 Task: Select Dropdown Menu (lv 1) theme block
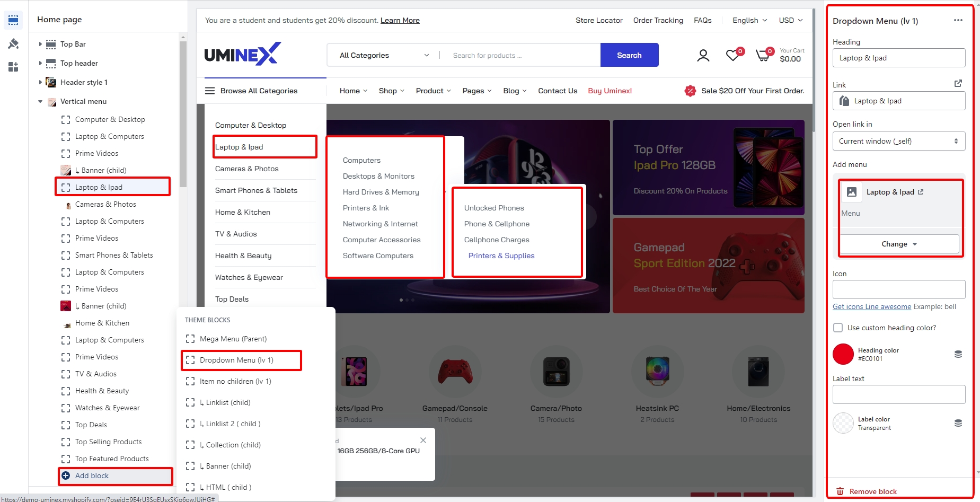click(x=236, y=360)
